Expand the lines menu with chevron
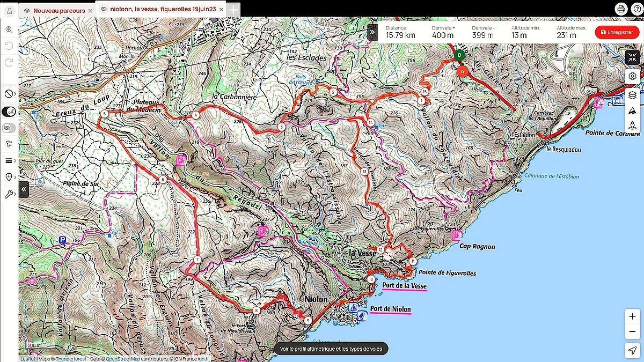 click(9, 160)
